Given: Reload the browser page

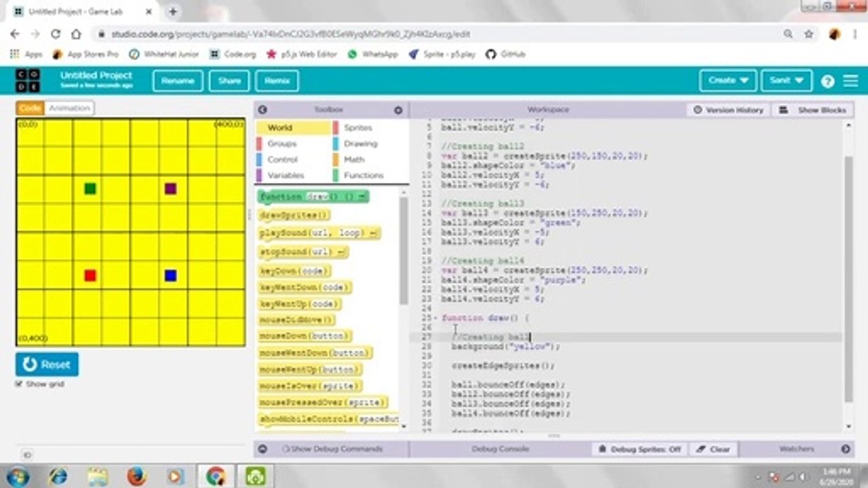Looking at the screenshot, I should [56, 34].
